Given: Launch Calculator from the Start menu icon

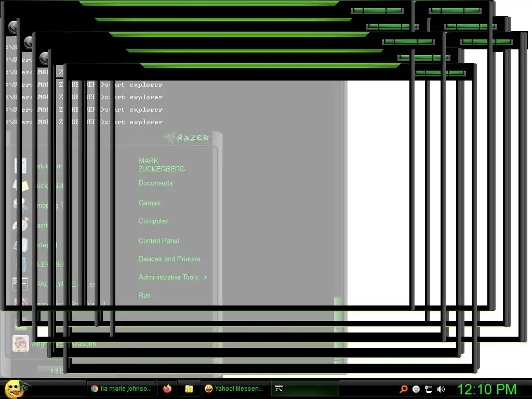Looking at the screenshot, I should [x=21, y=166].
